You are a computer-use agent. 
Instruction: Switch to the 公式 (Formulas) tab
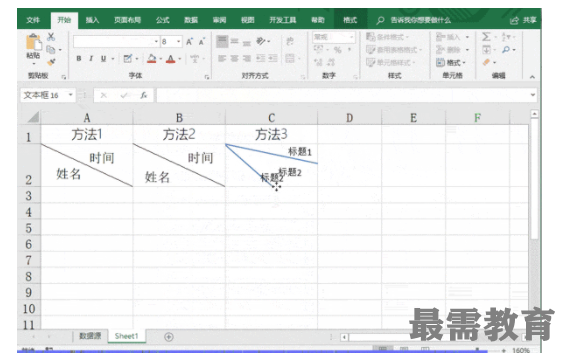(x=162, y=20)
